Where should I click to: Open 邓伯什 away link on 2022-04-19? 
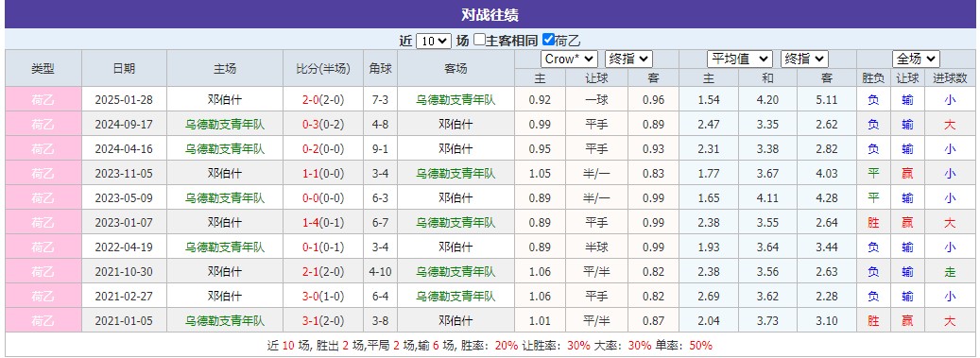[456, 247]
